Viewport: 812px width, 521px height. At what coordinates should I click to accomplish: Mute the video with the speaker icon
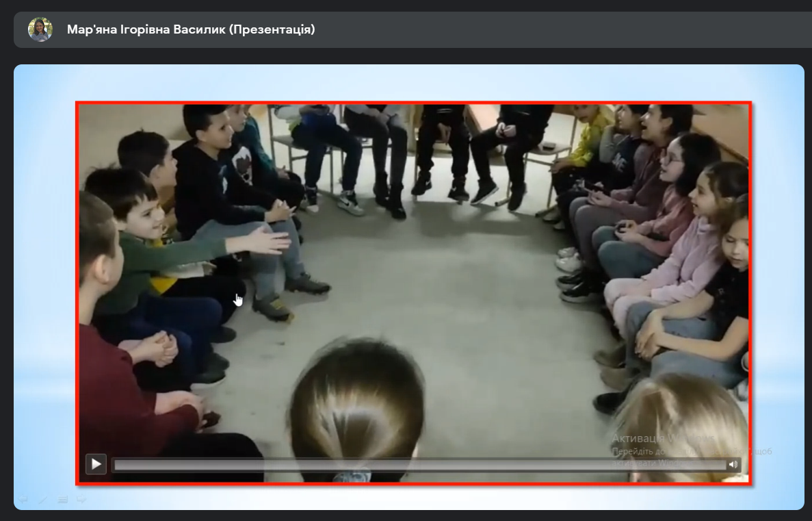pyautogui.click(x=733, y=464)
